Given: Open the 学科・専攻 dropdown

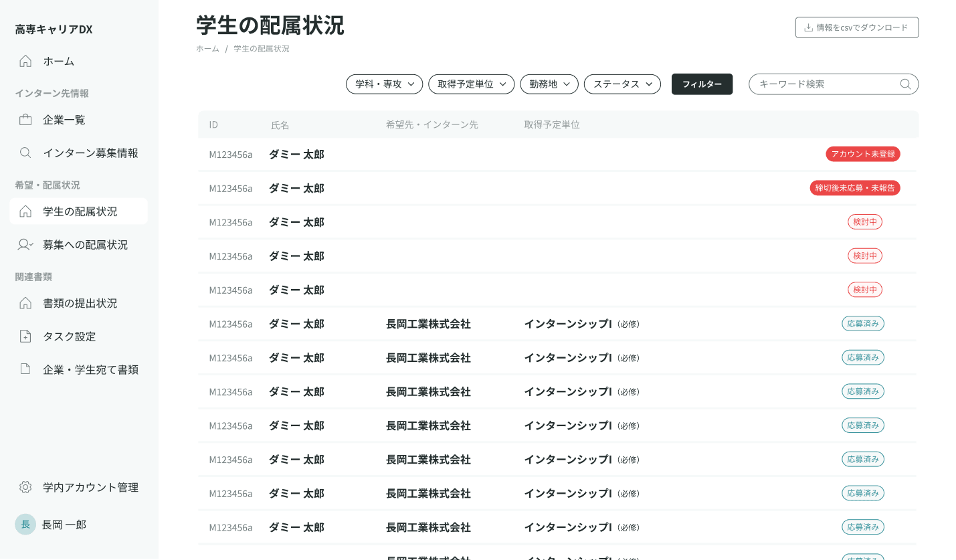Looking at the screenshot, I should coord(384,84).
